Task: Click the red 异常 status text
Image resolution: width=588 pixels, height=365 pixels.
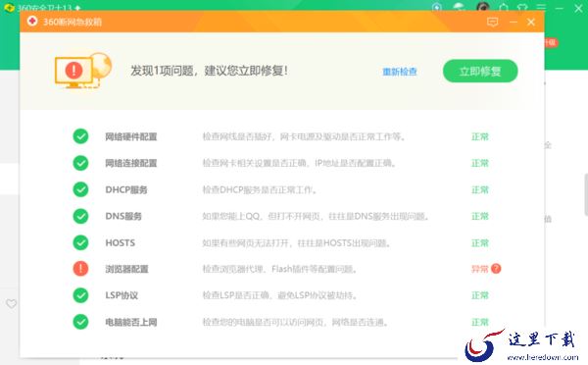Action: click(479, 269)
